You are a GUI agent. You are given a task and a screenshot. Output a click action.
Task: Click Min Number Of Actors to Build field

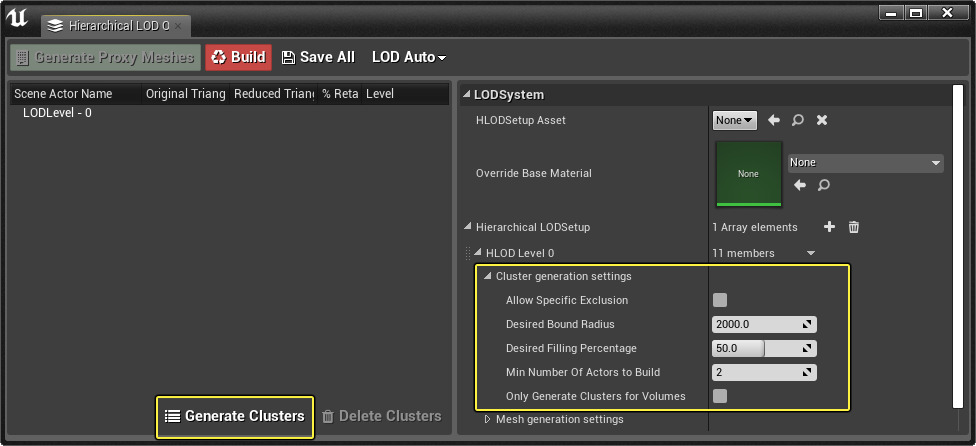[764, 372]
